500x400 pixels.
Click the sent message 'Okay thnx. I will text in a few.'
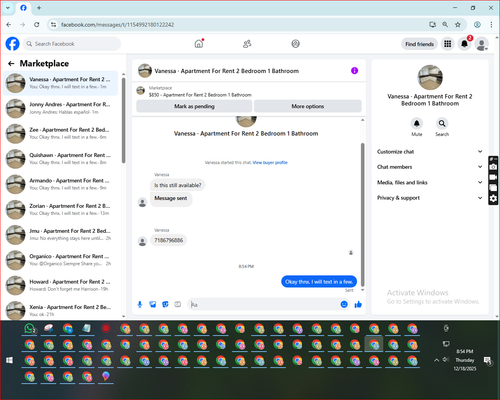[319, 282]
